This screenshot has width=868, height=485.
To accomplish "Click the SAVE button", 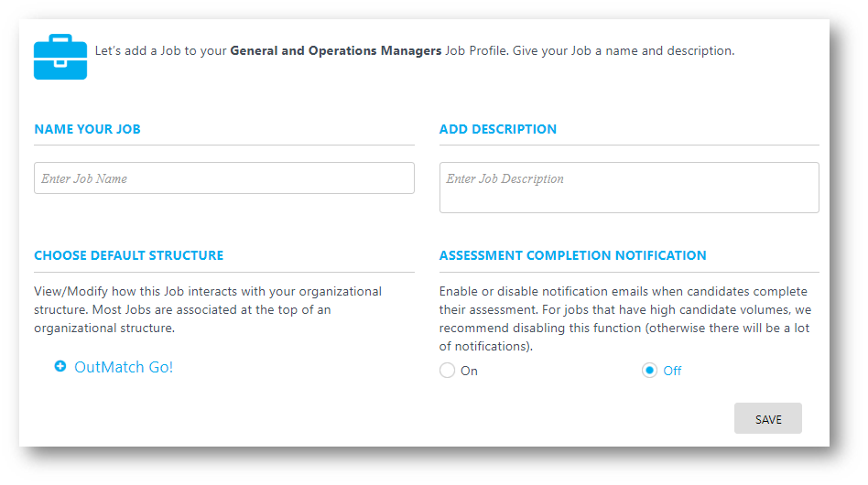I will point(768,418).
